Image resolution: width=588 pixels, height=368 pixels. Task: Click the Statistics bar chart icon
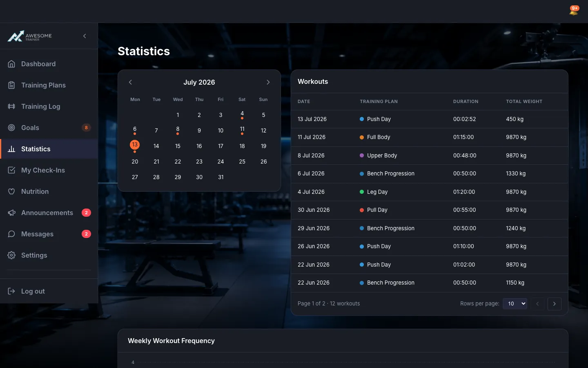coord(11,149)
